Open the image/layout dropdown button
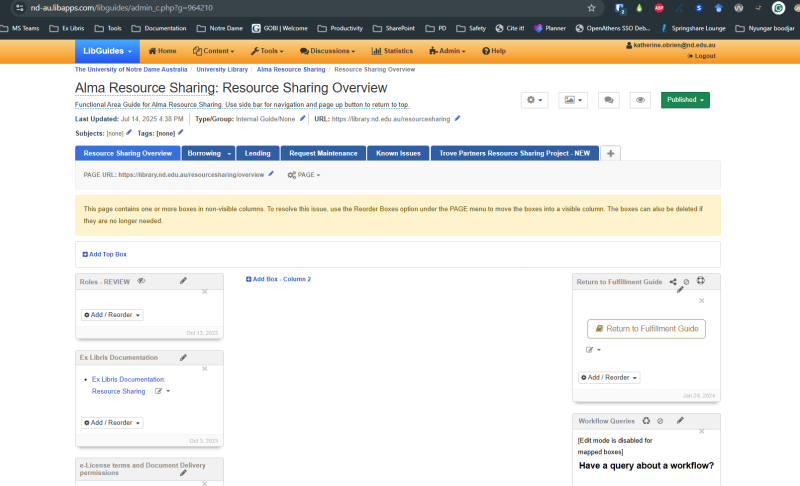 [x=573, y=100]
